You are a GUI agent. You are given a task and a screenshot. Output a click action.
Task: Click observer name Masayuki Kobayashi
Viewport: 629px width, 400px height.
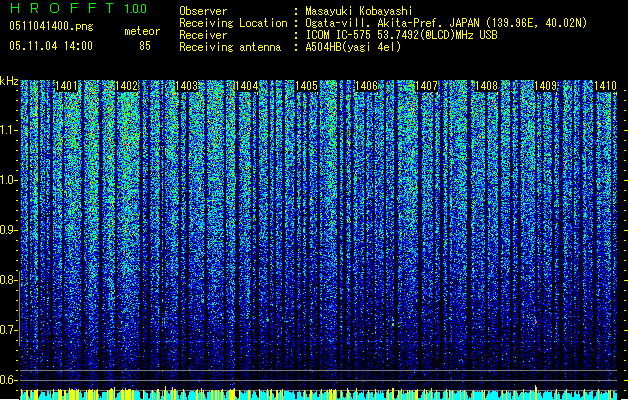(359, 11)
